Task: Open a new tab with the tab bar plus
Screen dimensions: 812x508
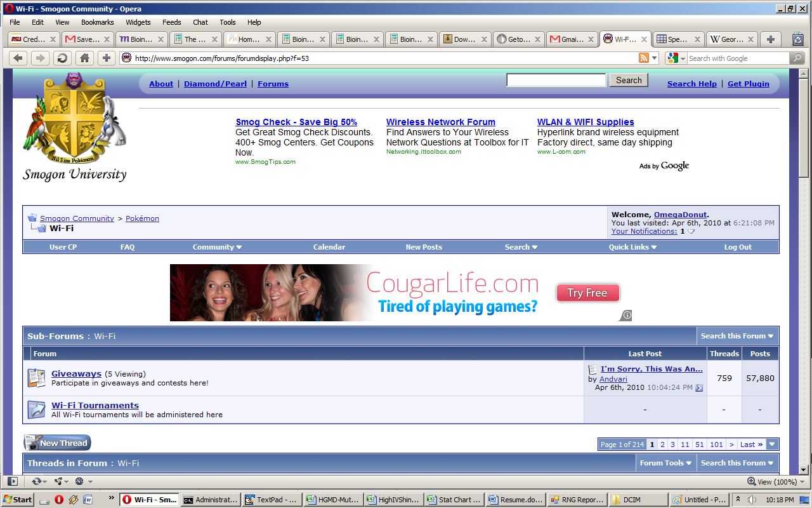Action: pyautogui.click(x=771, y=39)
